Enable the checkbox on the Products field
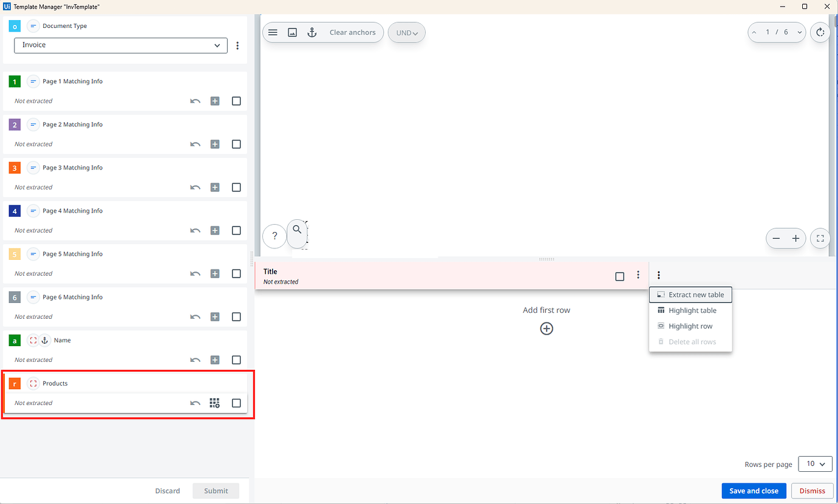This screenshot has width=838, height=504. pos(236,403)
